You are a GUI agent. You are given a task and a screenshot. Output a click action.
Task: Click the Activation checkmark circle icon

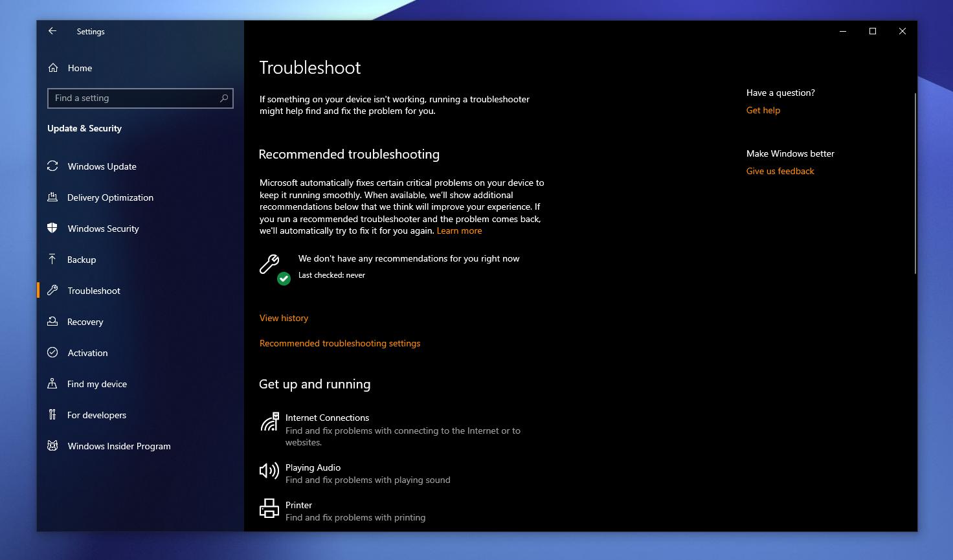click(52, 353)
